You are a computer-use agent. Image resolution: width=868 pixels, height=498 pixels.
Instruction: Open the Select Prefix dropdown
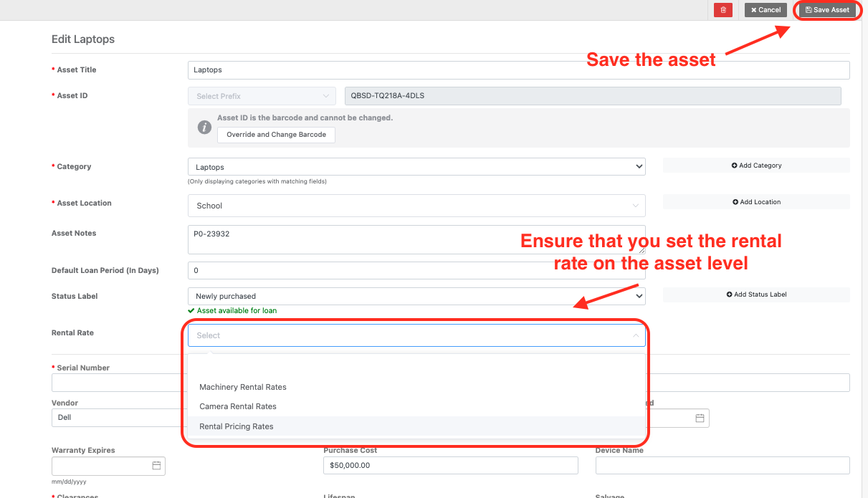point(261,95)
